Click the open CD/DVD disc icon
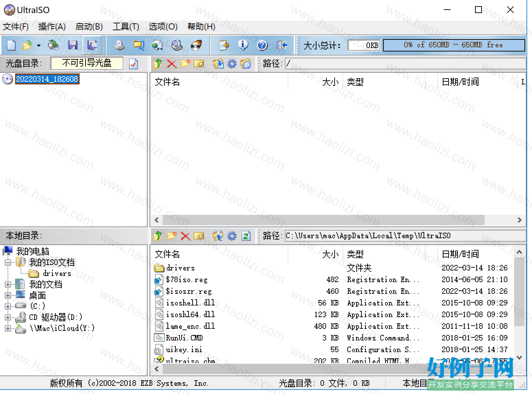The image size is (532, 394). coord(54,45)
